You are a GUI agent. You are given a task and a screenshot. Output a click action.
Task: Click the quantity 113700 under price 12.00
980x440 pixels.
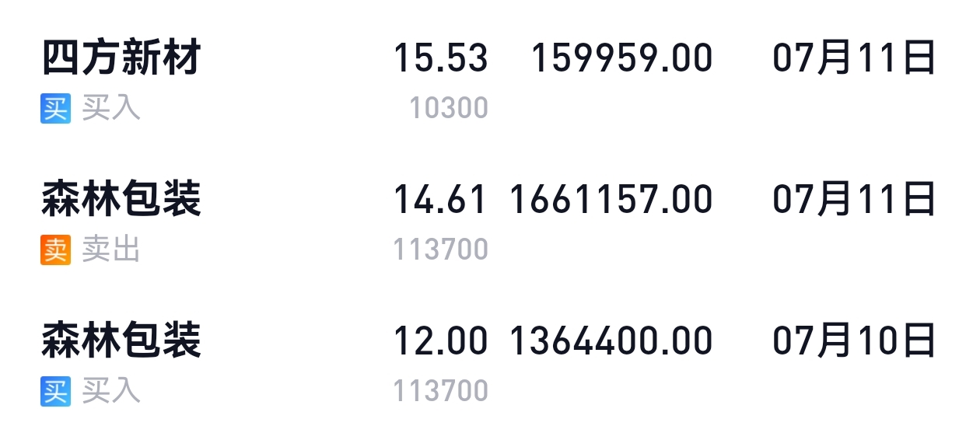[x=441, y=391]
